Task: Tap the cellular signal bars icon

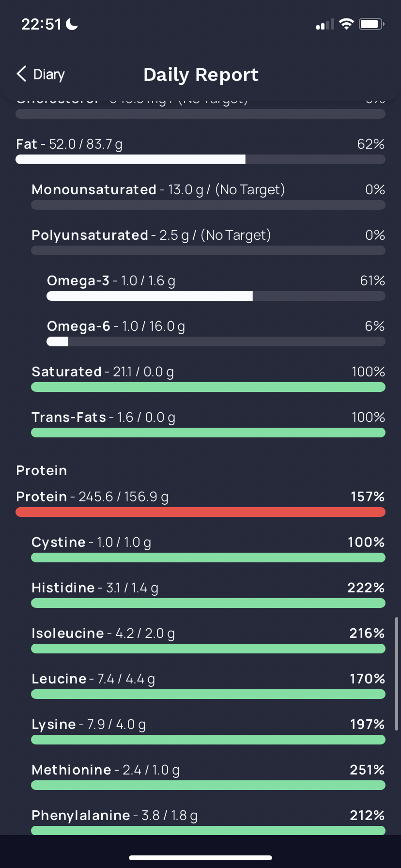Action: click(x=325, y=24)
